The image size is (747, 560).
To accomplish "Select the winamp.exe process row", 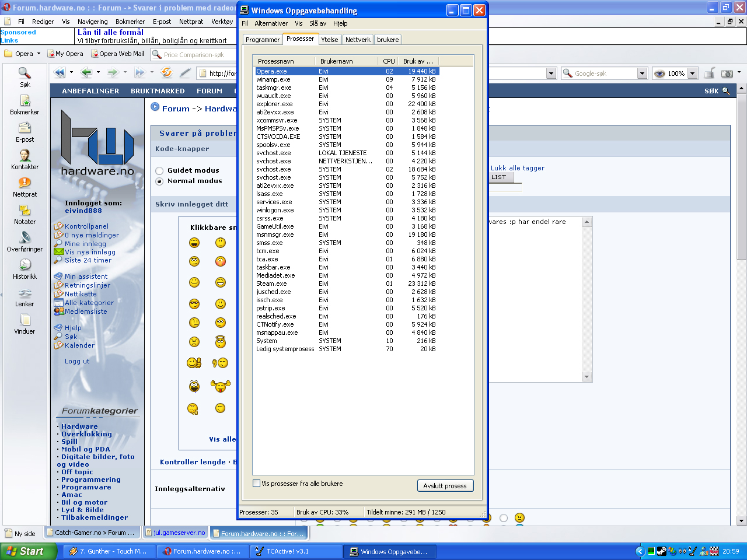I will tap(347, 79).
